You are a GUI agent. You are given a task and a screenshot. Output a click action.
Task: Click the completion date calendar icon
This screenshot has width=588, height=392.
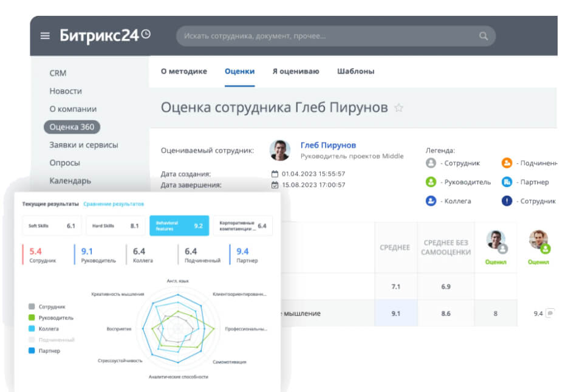pyautogui.click(x=275, y=185)
